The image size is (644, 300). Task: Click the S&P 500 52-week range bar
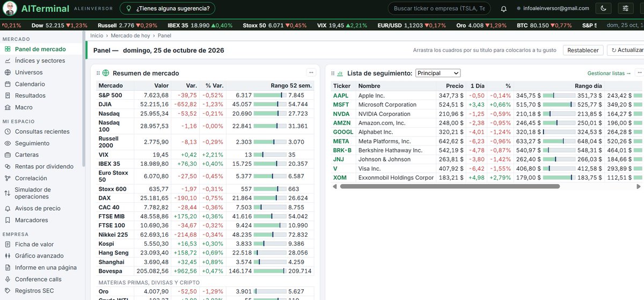coord(270,95)
